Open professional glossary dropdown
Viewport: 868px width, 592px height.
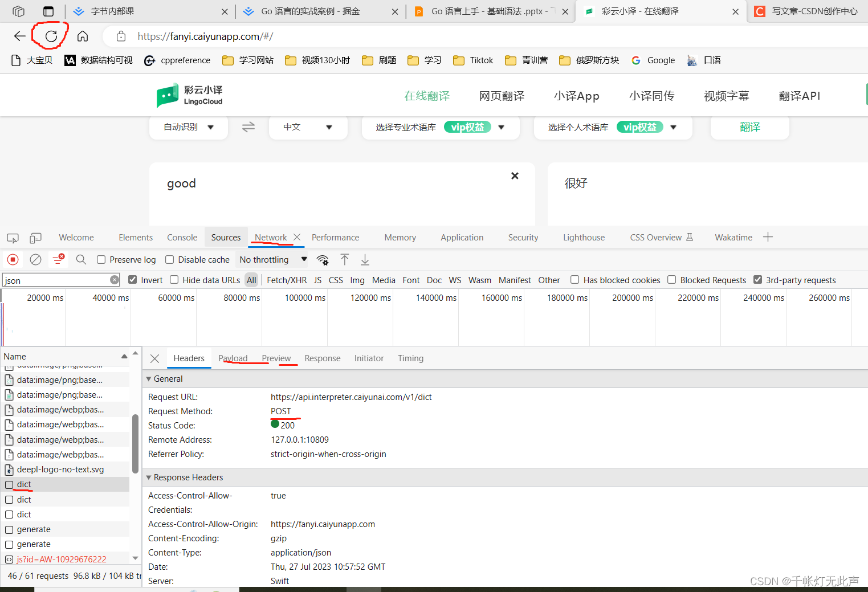[x=441, y=127]
